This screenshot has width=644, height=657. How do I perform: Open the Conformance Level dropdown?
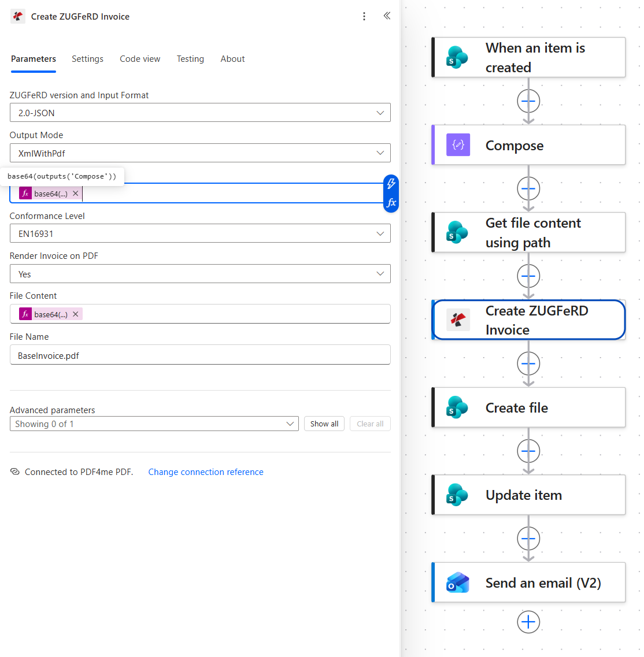point(200,233)
